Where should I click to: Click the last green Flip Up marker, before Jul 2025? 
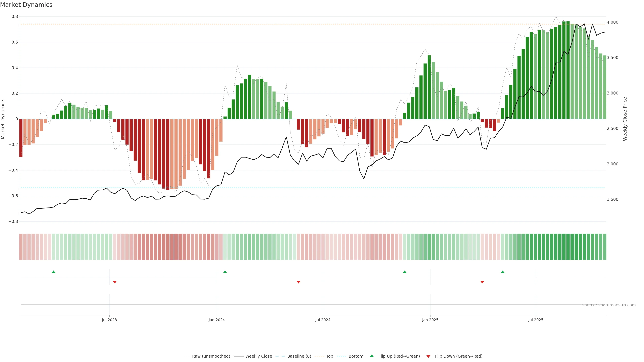pos(502,272)
